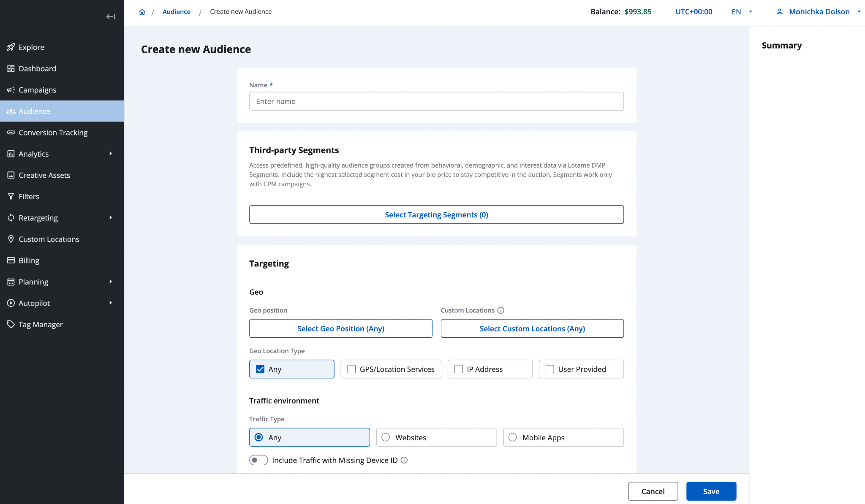
Task: Click the Autopilot play-circle icon
Action: 11,303
